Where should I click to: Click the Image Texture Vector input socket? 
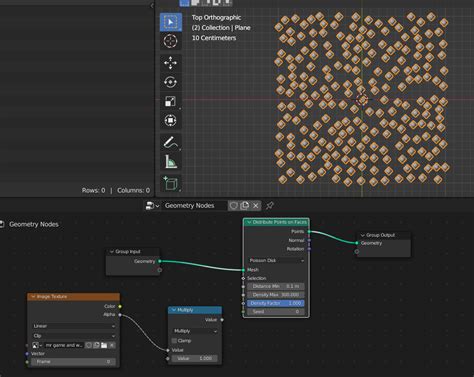(x=27, y=354)
